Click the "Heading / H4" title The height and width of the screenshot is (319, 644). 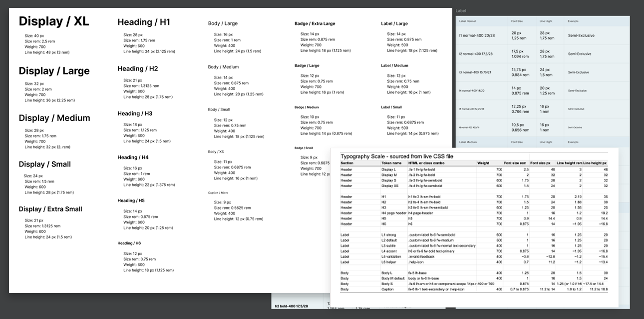[x=133, y=157]
